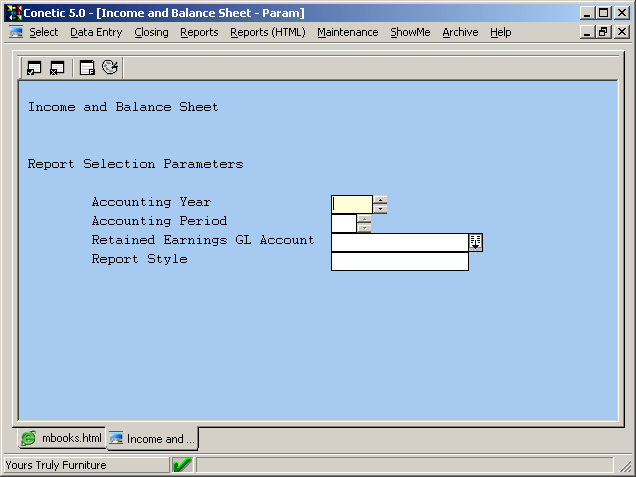Open the Data Entry menu

point(96,32)
